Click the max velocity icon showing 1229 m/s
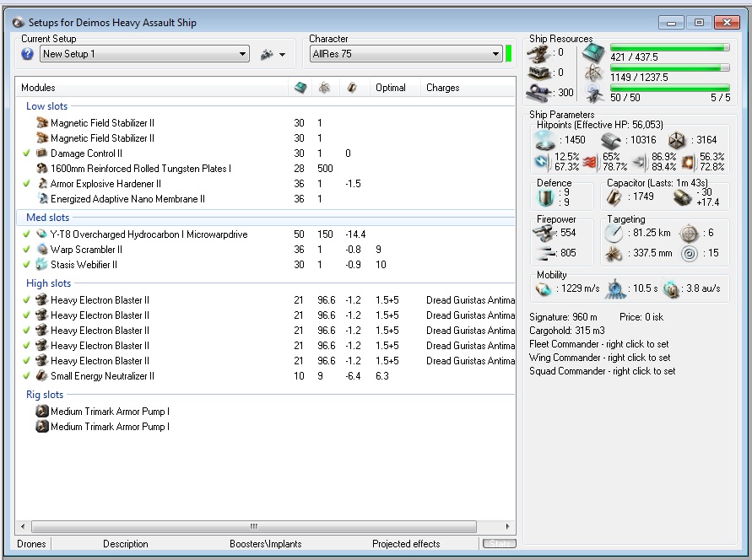Viewport: 752px width, 560px height. (544, 289)
